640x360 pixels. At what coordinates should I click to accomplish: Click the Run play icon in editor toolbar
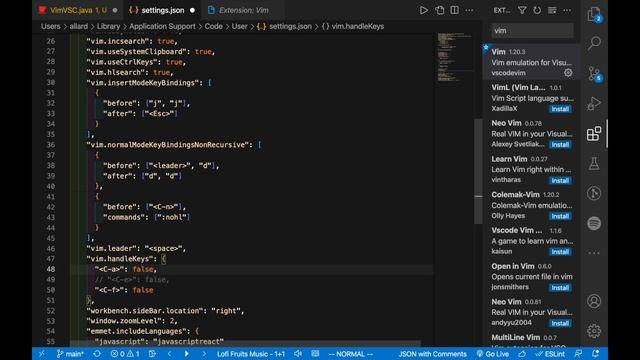coord(424,10)
